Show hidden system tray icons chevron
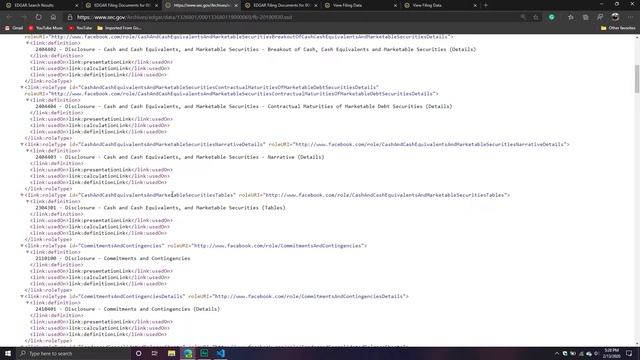This screenshot has width=640, height=360. pos(557,353)
